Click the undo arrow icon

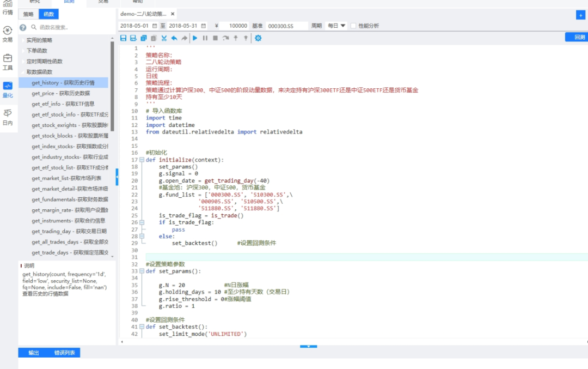(174, 38)
